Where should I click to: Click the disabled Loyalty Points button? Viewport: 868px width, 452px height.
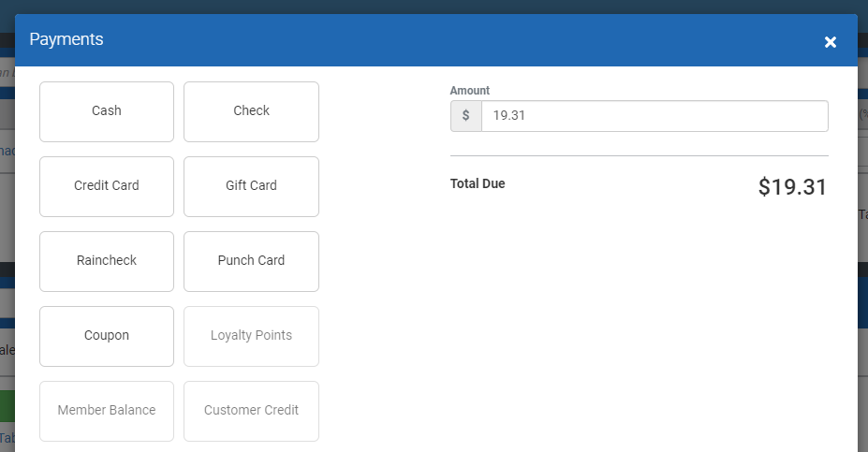(x=251, y=336)
